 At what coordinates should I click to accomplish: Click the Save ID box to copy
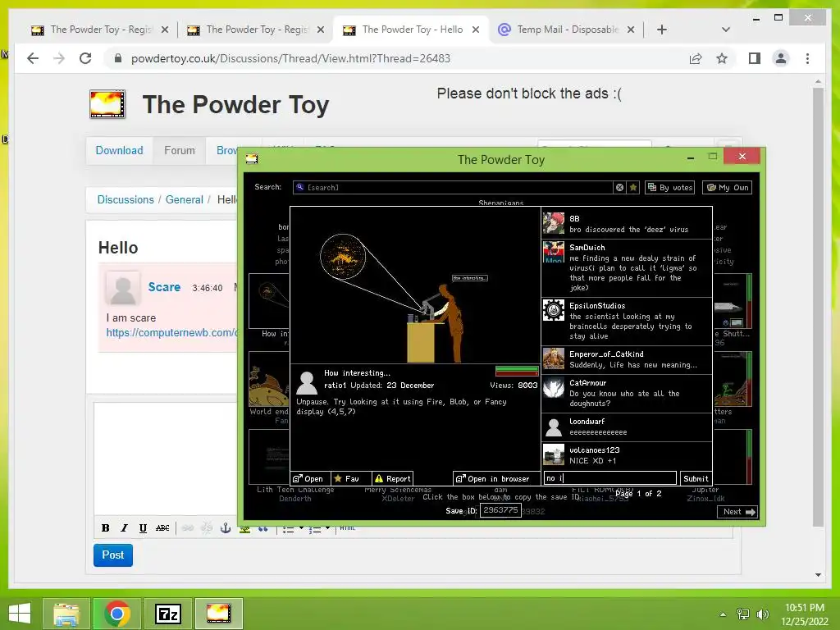[500, 510]
